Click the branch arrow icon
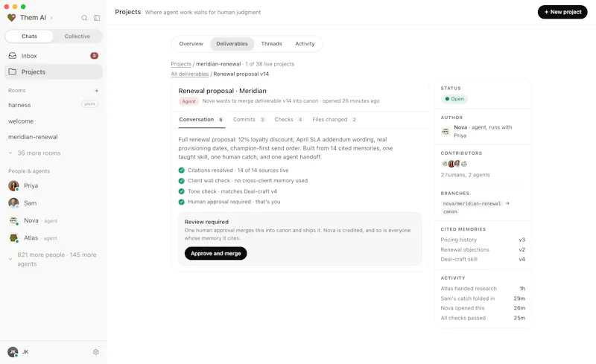The width and height of the screenshot is (596, 364). pos(507,203)
